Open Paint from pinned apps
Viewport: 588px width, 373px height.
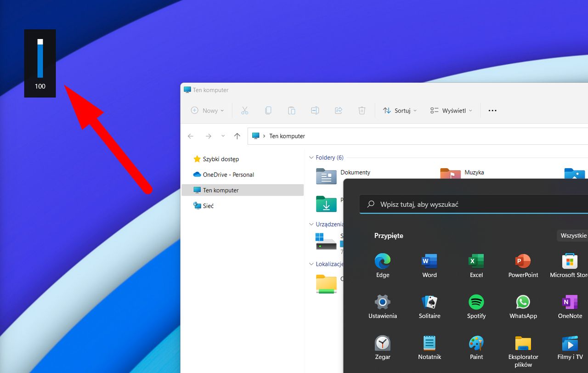click(476, 348)
